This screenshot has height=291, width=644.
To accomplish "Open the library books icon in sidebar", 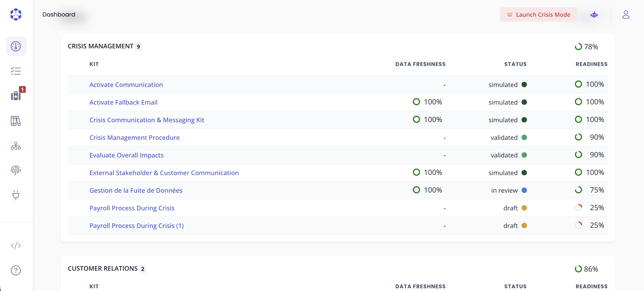I will point(16,121).
